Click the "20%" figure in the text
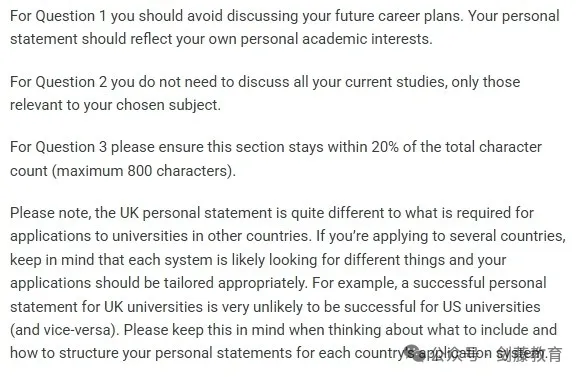 tap(385, 147)
